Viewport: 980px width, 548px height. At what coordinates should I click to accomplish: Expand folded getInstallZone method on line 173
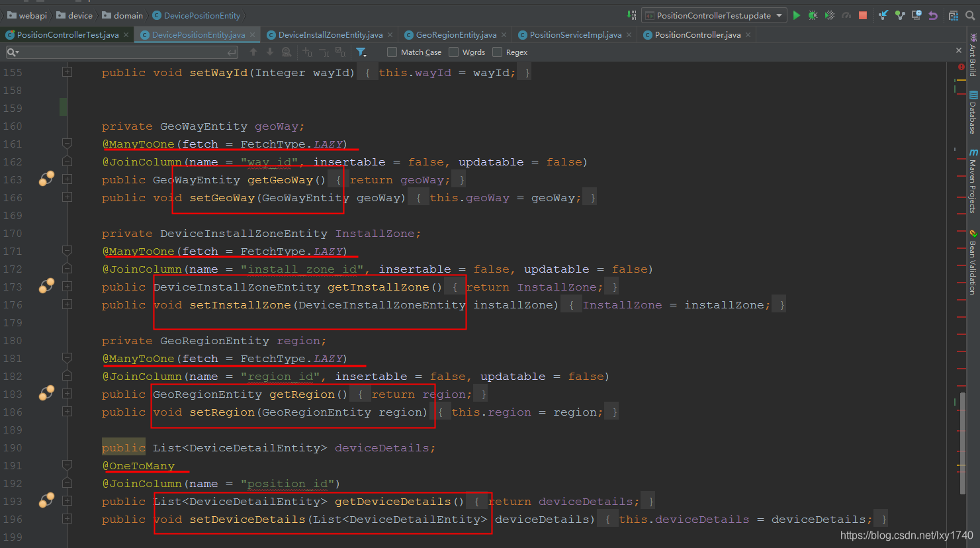67,286
